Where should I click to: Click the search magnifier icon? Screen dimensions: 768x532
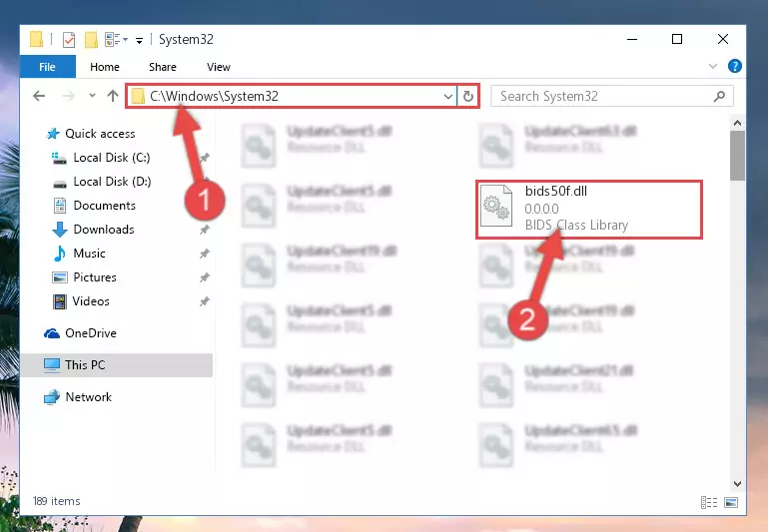pos(719,97)
